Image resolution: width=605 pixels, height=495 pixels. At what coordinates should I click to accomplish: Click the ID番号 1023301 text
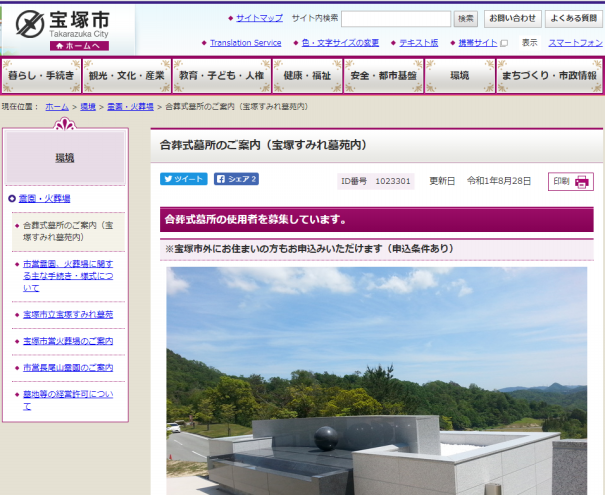click(376, 181)
